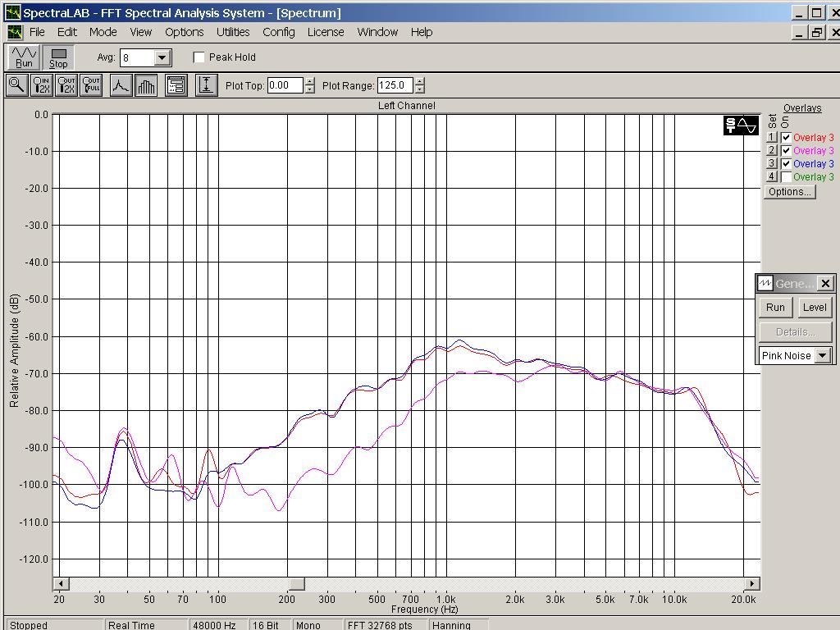Click the horizontal scrollbar thumb under the plot
Screen dimensions: 840x630
click(296, 584)
